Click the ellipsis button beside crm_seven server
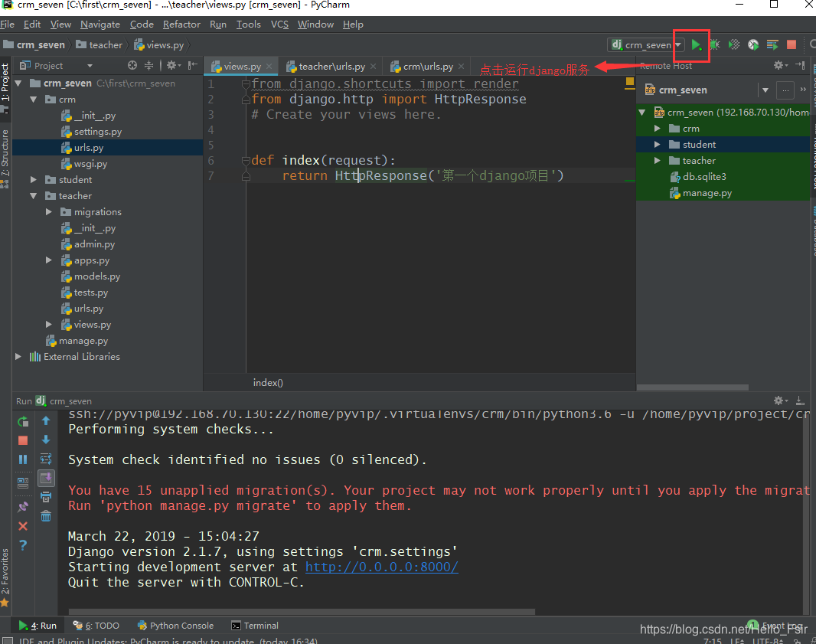The image size is (816, 644). click(x=785, y=90)
